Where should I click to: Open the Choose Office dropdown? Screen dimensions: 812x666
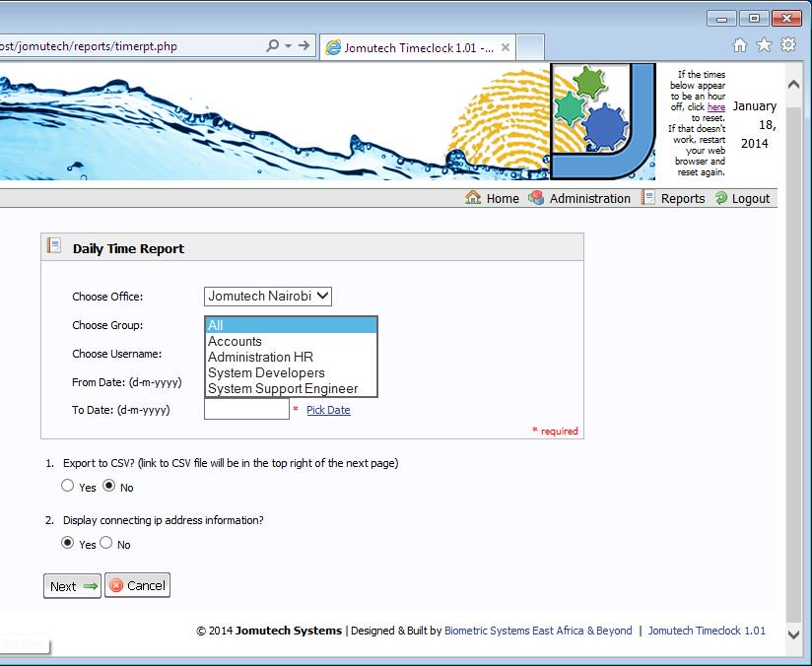(268, 297)
